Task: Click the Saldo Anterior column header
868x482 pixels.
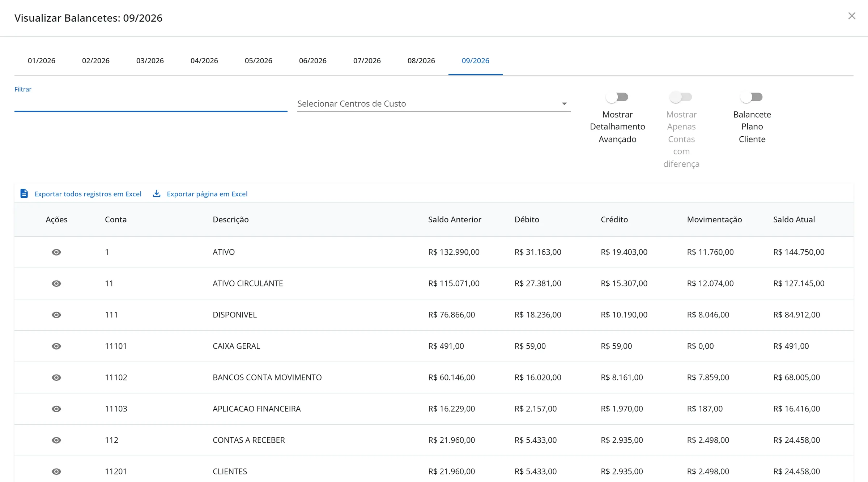Action: point(455,219)
